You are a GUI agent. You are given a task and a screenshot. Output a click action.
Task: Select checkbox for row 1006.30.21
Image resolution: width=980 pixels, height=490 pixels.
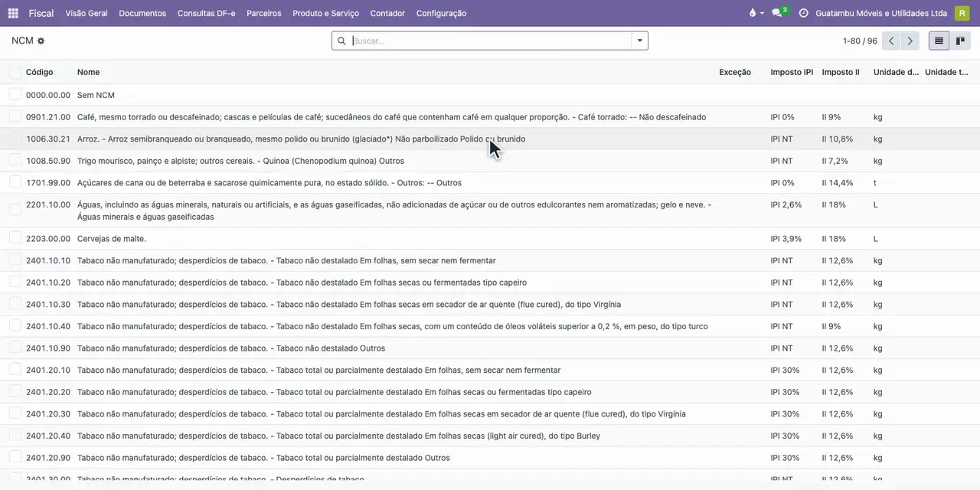pos(15,139)
